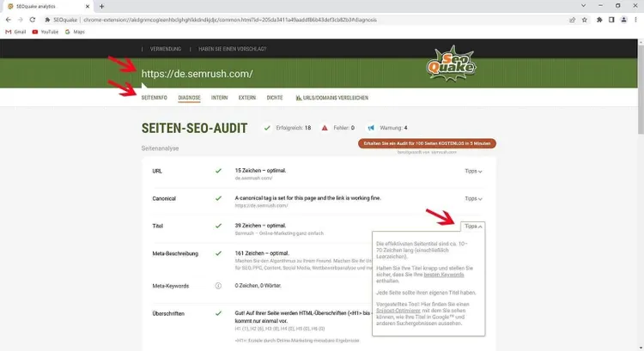Image resolution: width=644 pixels, height=351 pixels.
Task: Click the red Fehler warning triangle icon
Action: click(325, 128)
